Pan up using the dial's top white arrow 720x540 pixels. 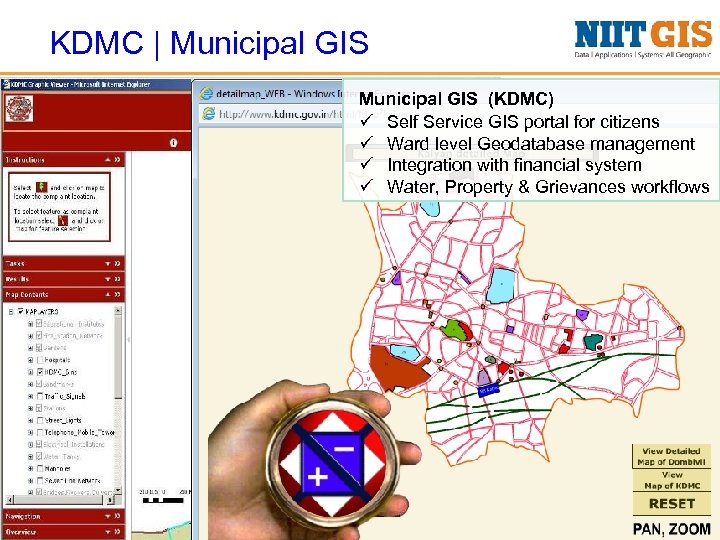[332, 422]
